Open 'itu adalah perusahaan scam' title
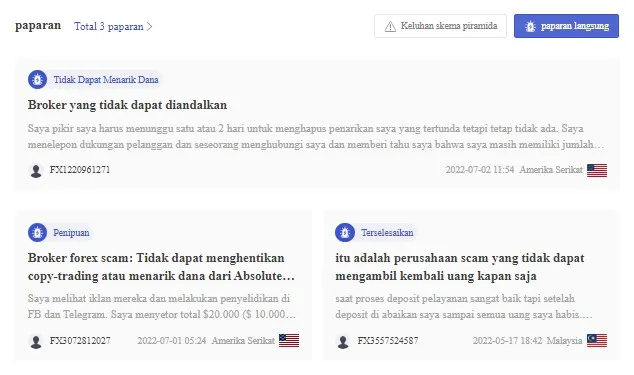This screenshot has height=375, width=634. point(460,267)
